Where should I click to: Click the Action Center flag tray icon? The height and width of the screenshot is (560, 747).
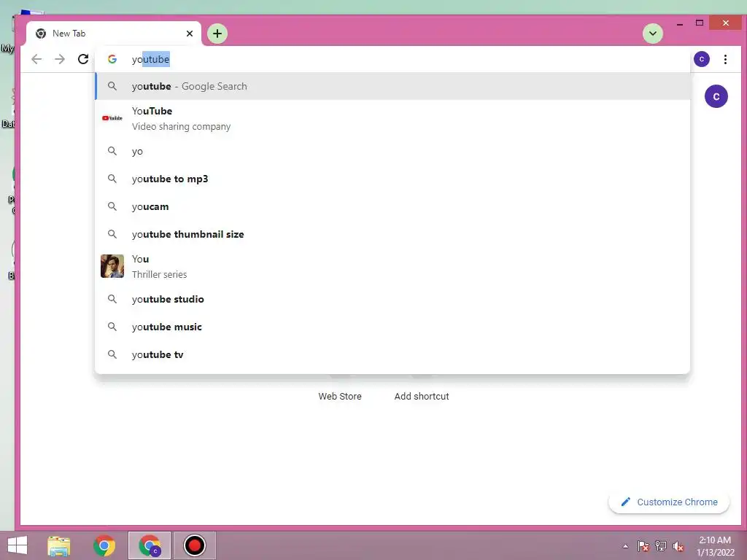[643, 546]
